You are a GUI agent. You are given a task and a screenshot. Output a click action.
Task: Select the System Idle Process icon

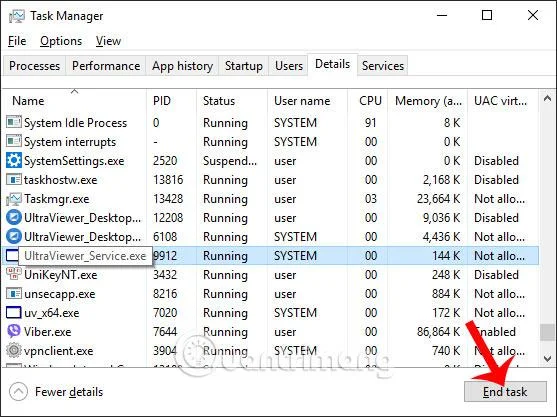pyautogui.click(x=14, y=123)
